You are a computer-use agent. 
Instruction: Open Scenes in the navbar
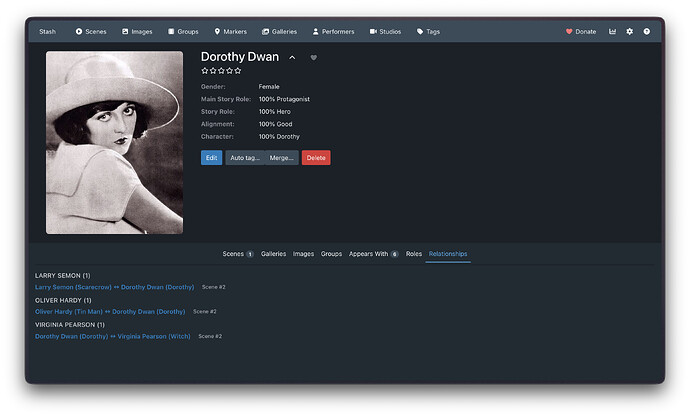pyautogui.click(x=91, y=32)
